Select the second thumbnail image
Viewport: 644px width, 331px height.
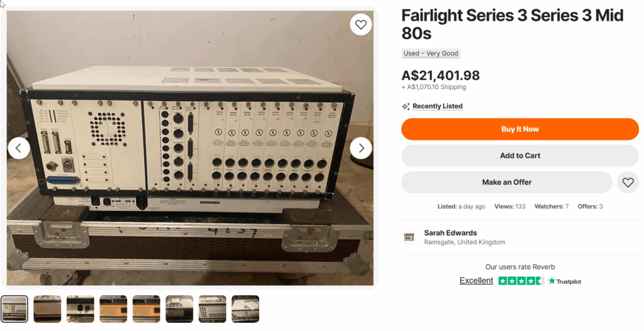click(47, 308)
